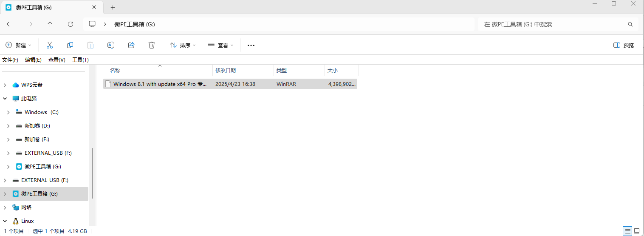The width and height of the screenshot is (644, 236).
Task: Open 新加卷 (E:) in the sidebar
Action: click(x=37, y=139)
